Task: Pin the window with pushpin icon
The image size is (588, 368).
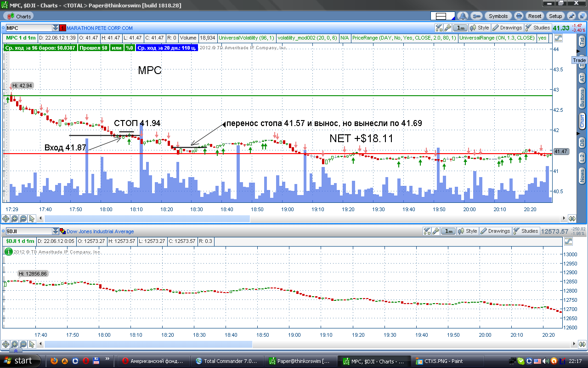Action: point(571,16)
